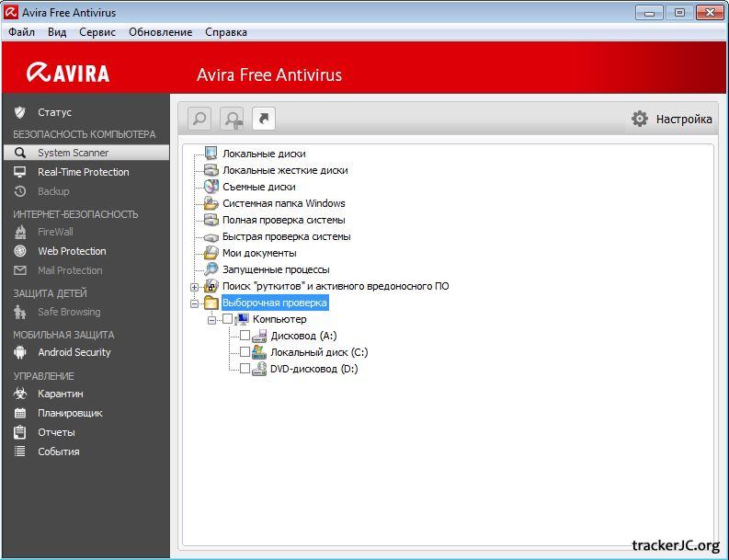729x560 pixels.
Task: Open the Файл menu
Action: pos(21,32)
